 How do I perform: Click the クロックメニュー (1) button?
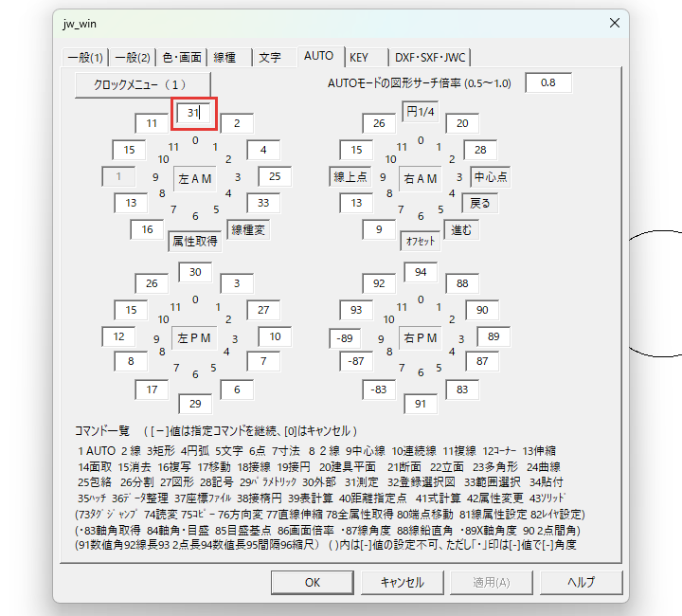click(x=143, y=84)
